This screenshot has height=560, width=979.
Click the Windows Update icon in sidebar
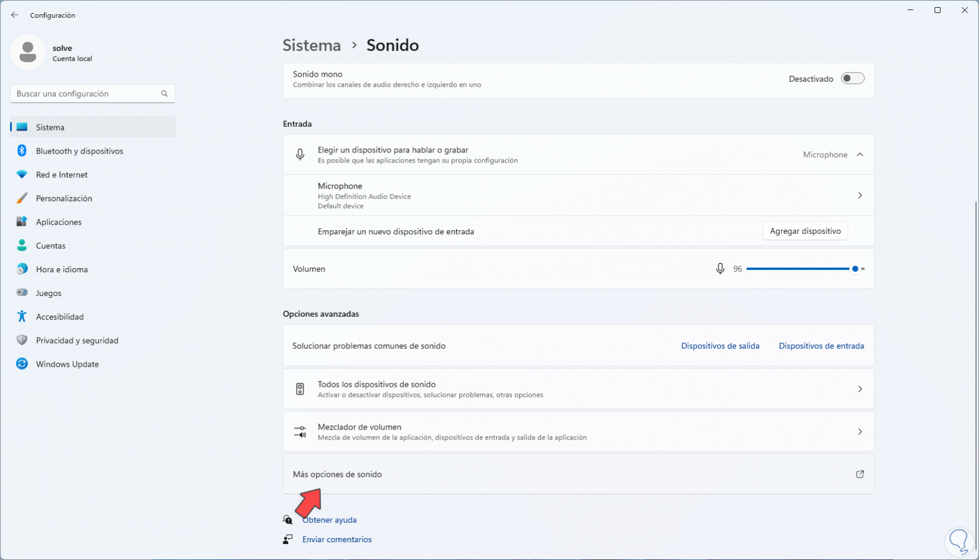coord(22,364)
